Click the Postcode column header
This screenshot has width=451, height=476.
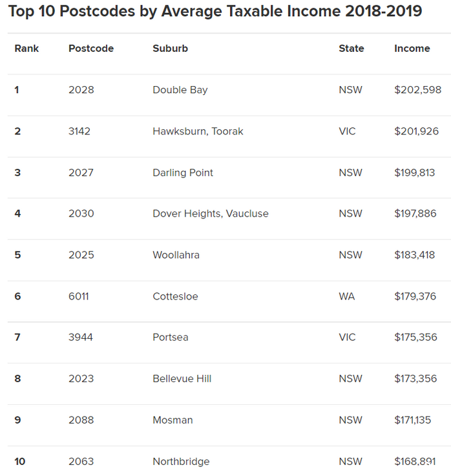(91, 49)
